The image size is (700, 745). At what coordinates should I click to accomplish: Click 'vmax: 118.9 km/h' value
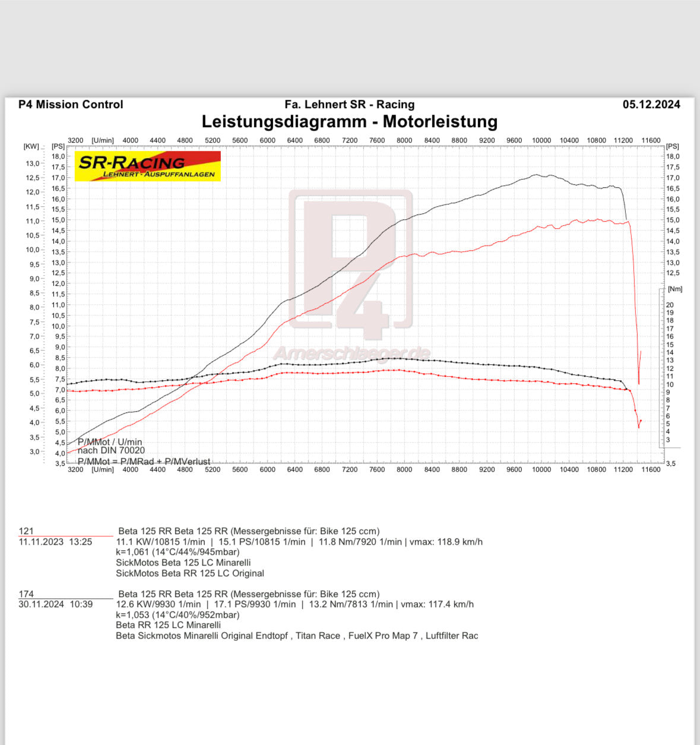click(445, 542)
